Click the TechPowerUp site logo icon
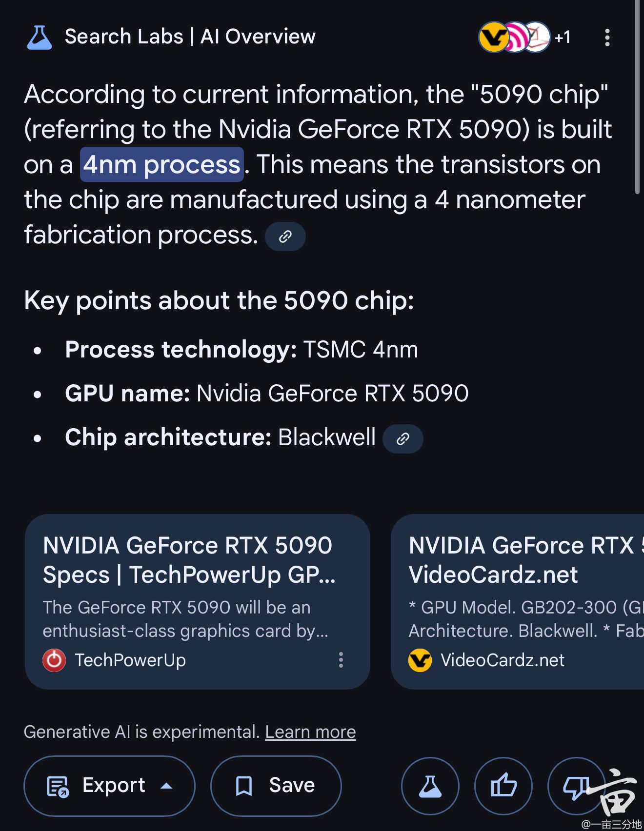This screenshot has width=644, height=831. (x=54, y=660)
